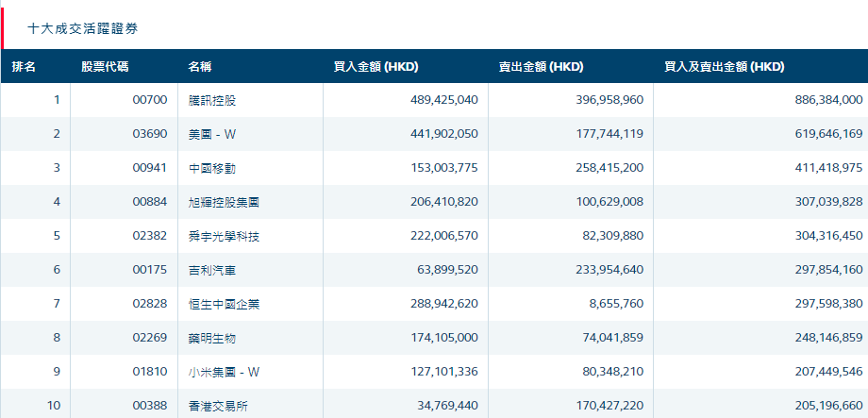Image resolution: width=868 pixels, height=418 pixels.
Task: Click sell amount 233,954,640
Action: (x=609, y=270)
